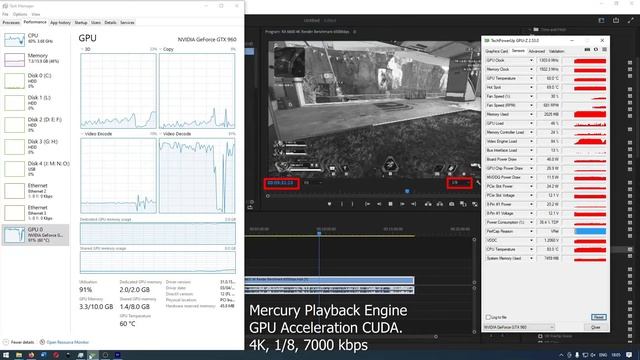Open zoom level dropdown in Program monitor
This screenshot has height=360, width=640.
(x=313, y=183)
